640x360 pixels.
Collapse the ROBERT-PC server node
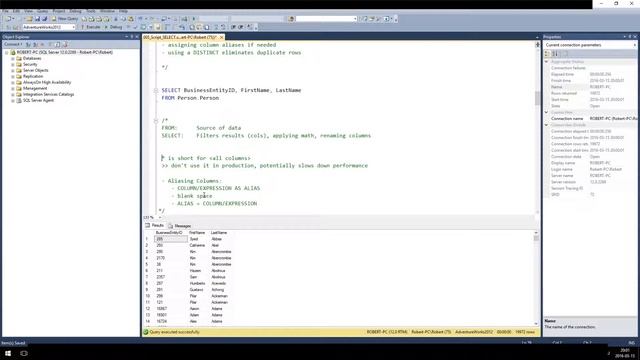pos(7,53)
